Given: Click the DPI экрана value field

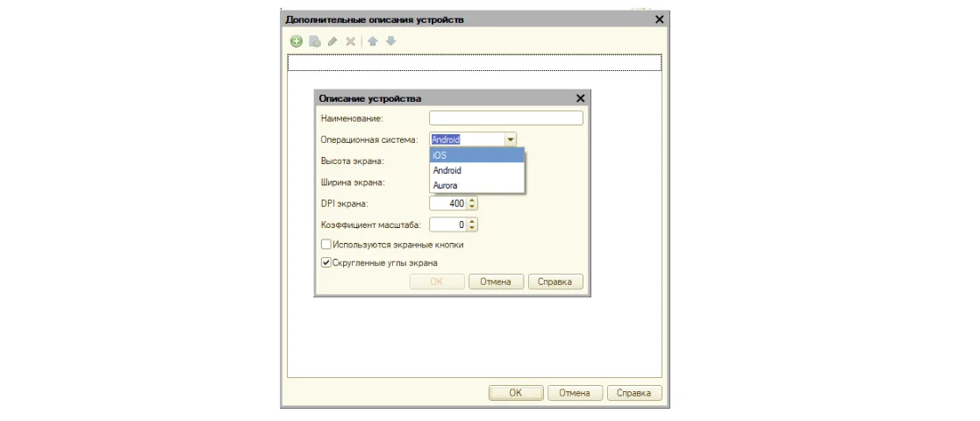Looking at the screenshot, I should click(x=448, y=203).
